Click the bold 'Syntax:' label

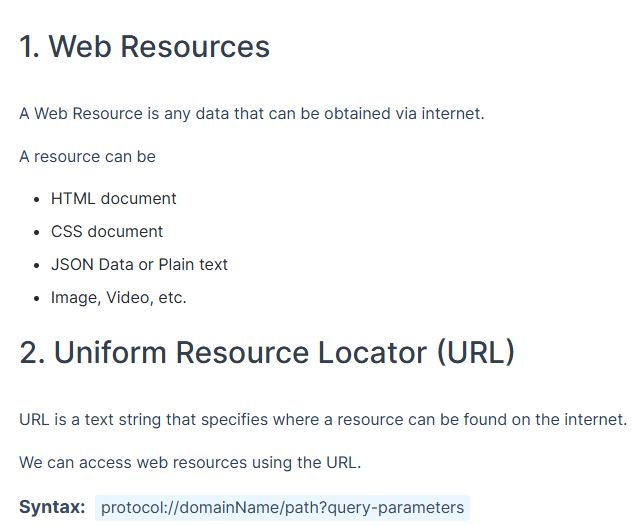tap(52, 507)
